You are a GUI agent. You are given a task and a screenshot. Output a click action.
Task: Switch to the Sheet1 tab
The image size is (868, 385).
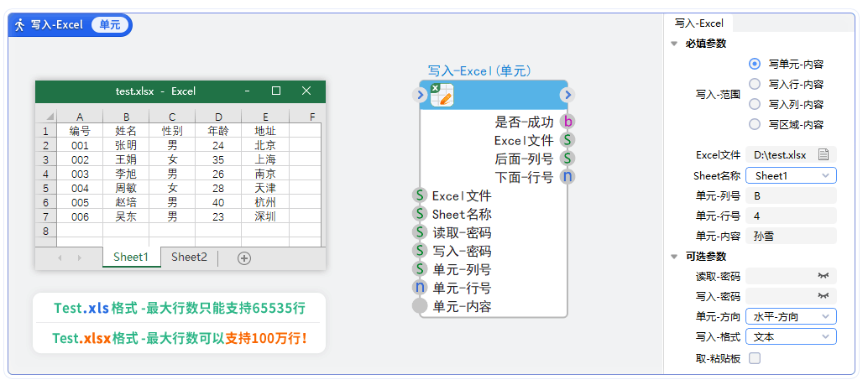[x=131, y=258]
